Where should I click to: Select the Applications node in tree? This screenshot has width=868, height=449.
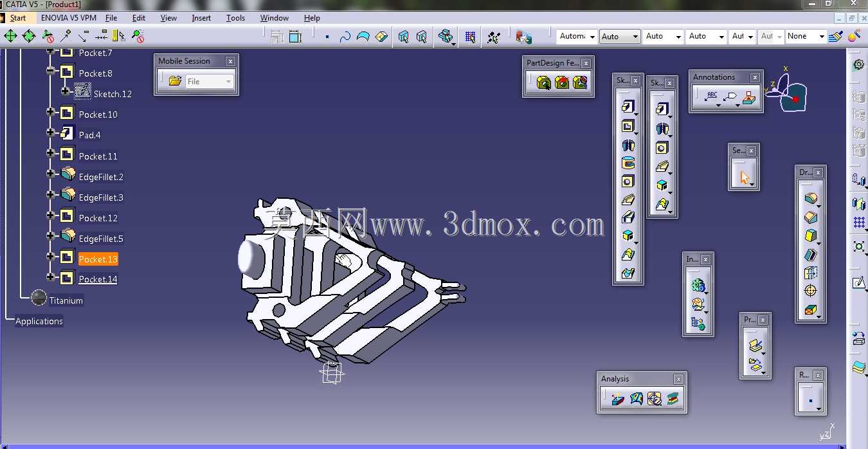[39, 321]
